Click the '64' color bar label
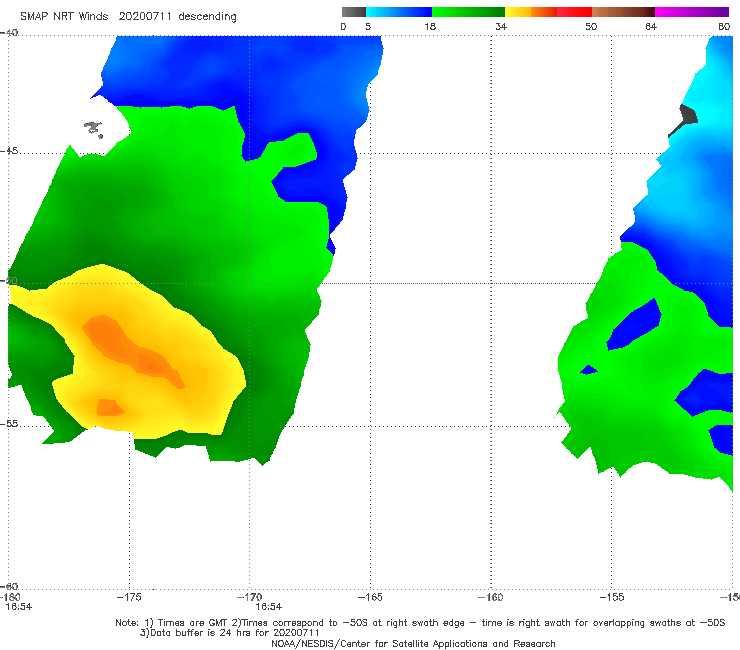This screenshot has height=650, width=740. pos(651,27)
